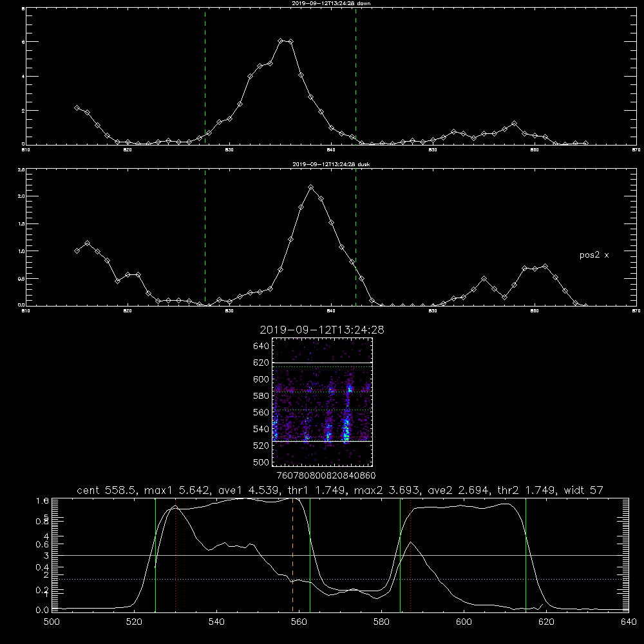Viewport: 644px width, 644px height.
Task: Click the orange dashed centroid line
Action: pos(293,554)
